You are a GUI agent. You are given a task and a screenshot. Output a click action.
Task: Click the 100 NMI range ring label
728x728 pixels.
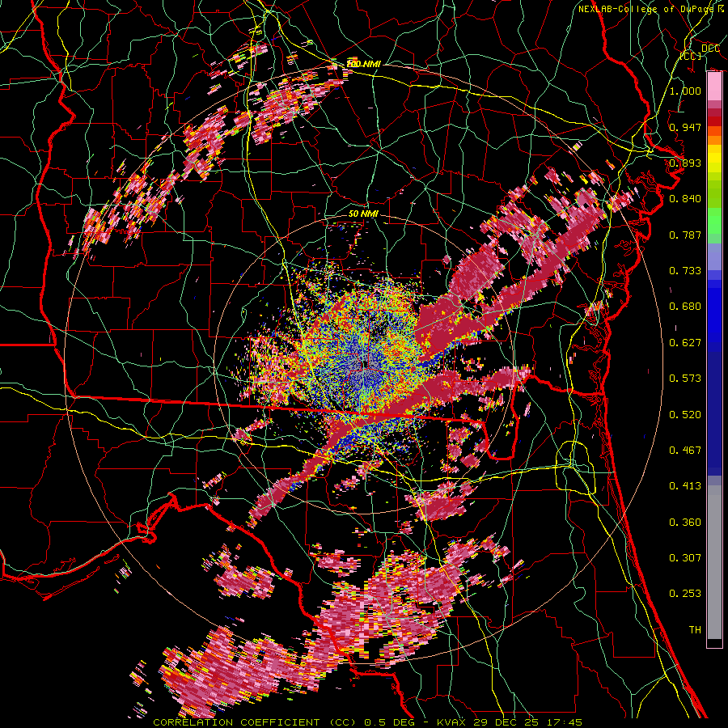[363, 64]
